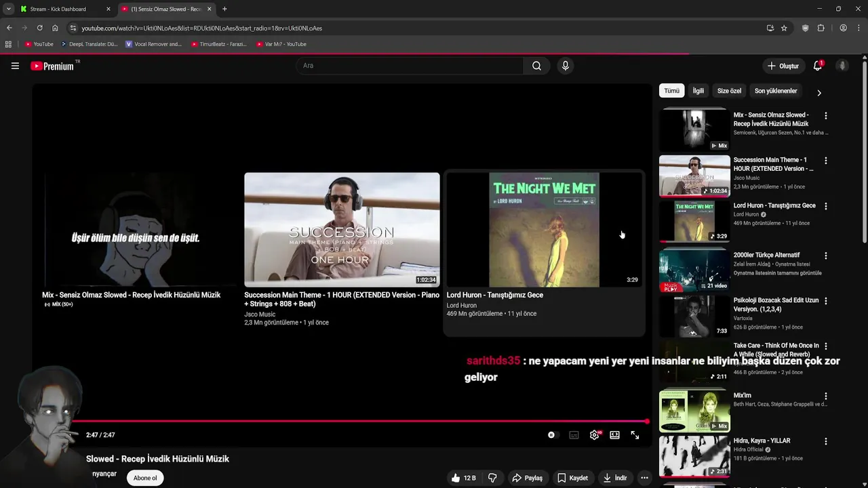
Task: Open more actions ellipsis below video
Action: tap(644, 478)
